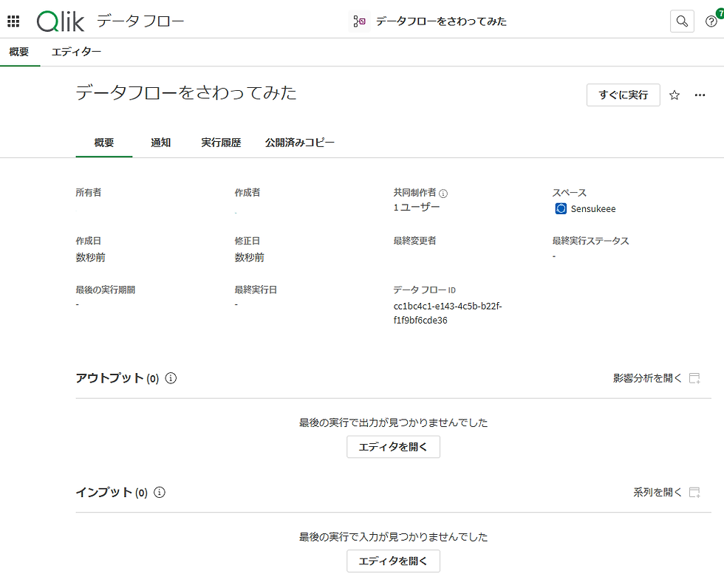The height and width of the screenshot is (588, 724).
Task: Click message 最後の実行で入力が見つかりませんでした
Action: (x=393, y=537)
